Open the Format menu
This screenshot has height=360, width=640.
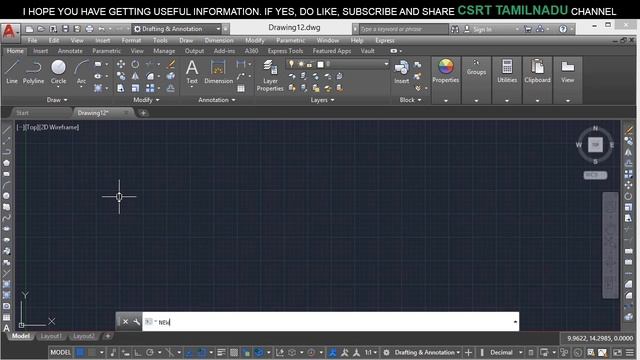point(131,40)
